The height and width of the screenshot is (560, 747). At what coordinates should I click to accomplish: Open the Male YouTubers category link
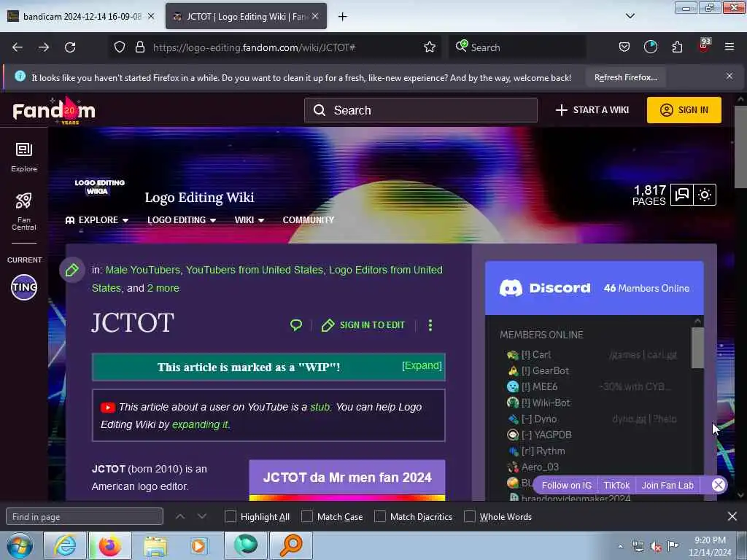(142, 270)
